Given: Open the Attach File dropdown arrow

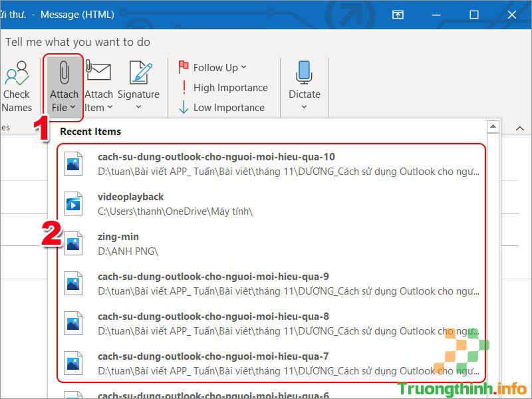Looking at the screenshot, I should tap(72, 107).
